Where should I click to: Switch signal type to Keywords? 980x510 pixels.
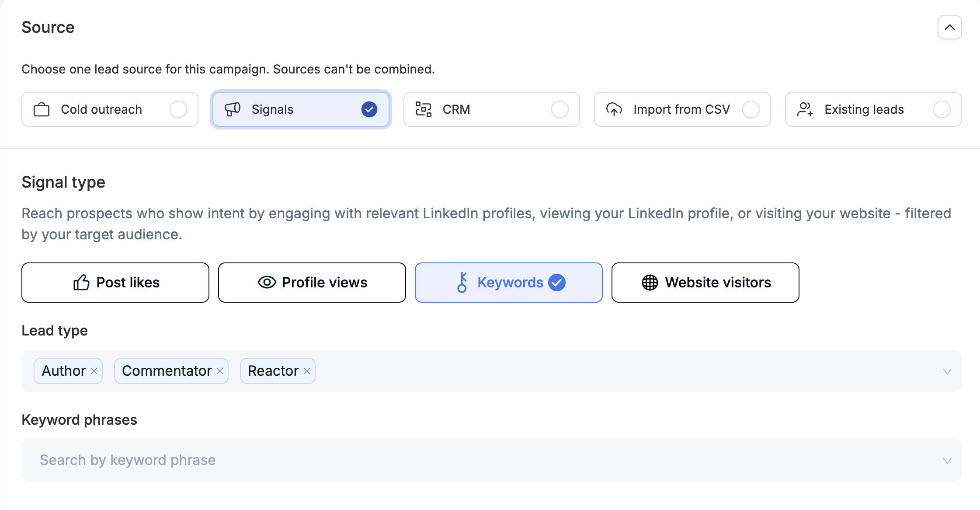pyautogui.click(x=509, y=283)
